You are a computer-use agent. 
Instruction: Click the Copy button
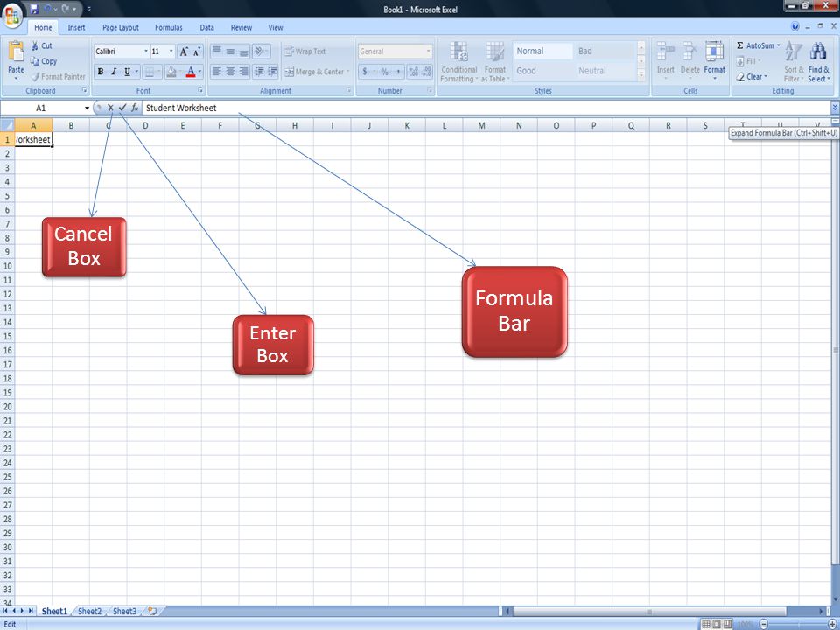[44, 61]
